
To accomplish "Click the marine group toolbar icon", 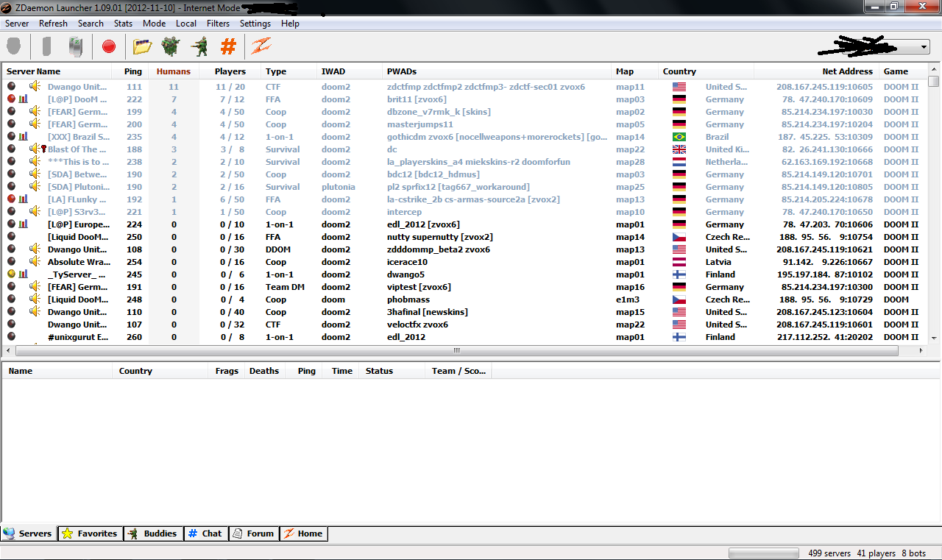I will (x=171, y=47).
